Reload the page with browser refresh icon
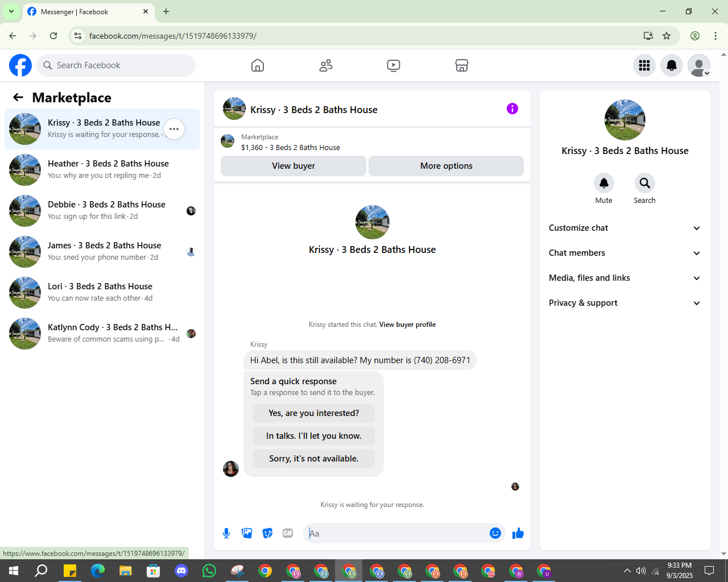Screen dimensions: 728x582 (53, 36)
